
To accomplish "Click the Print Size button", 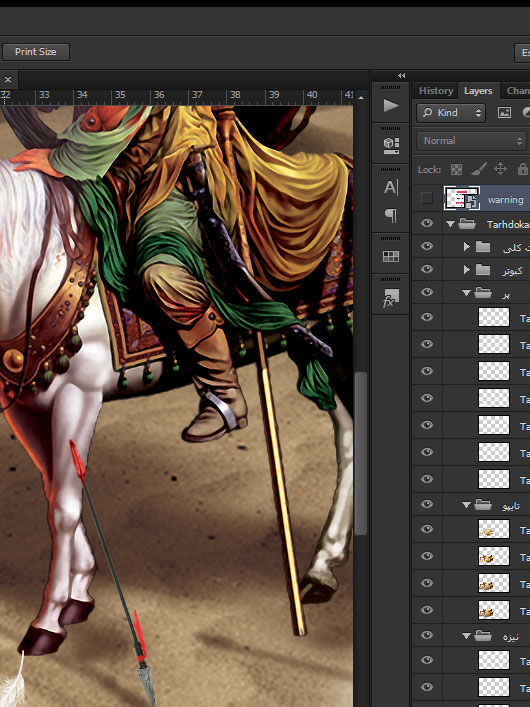I will (x=36, y=52).
